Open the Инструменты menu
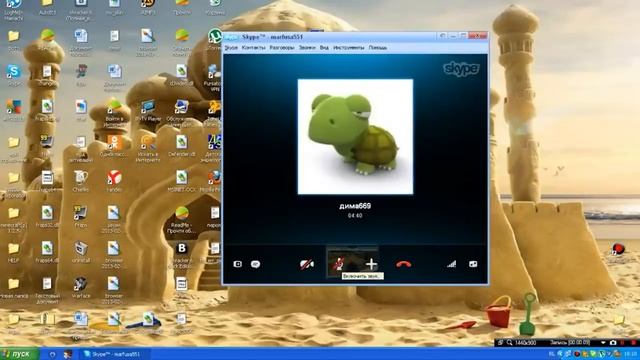Viewport: 640px width, 360px height. (349, 48)
